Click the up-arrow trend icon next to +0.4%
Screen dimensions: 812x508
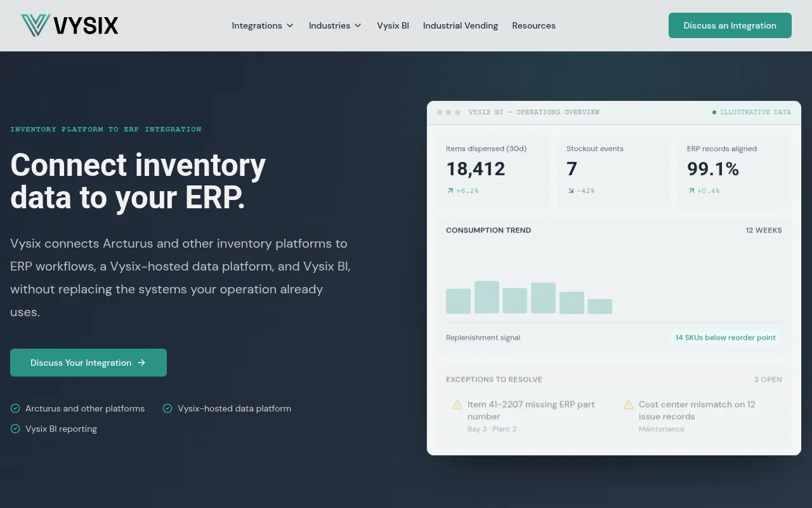691,190
